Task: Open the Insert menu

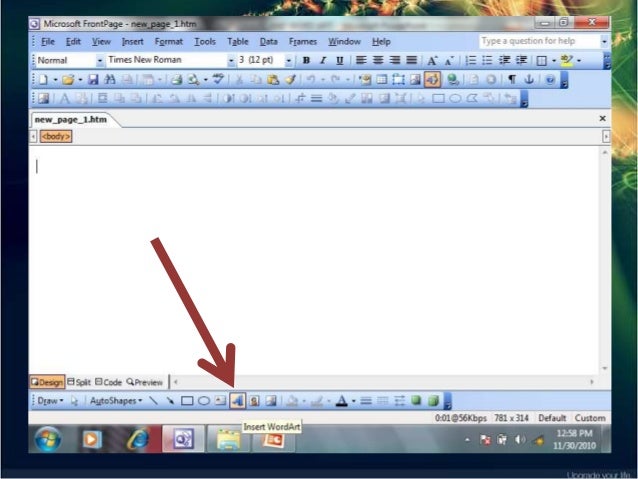Action: click(x=133, y=42)
